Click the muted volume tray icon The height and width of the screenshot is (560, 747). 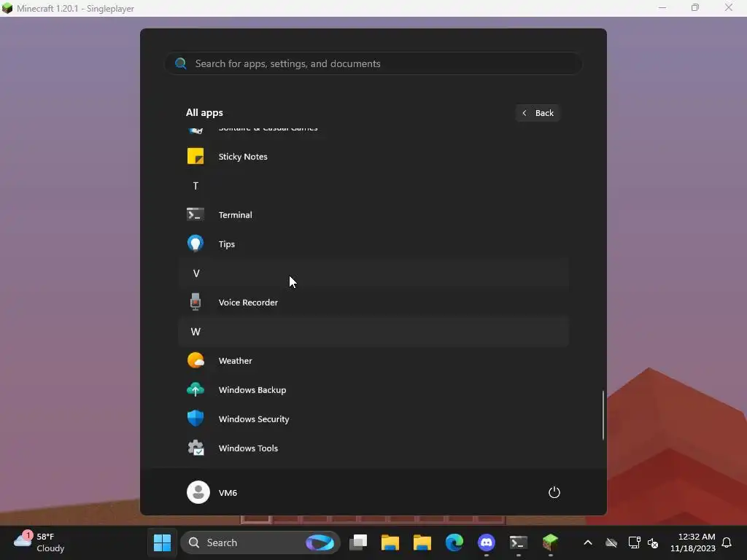[x=653, y=542]
